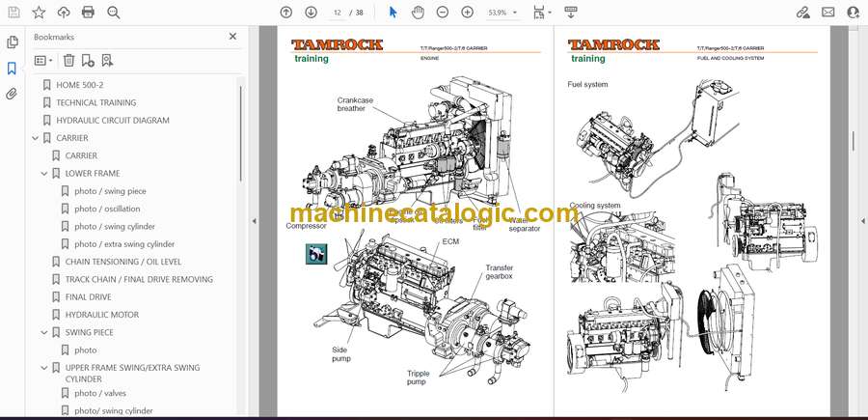Add a new bookmark
Screen dimensions: 868x420
(88, 61)
